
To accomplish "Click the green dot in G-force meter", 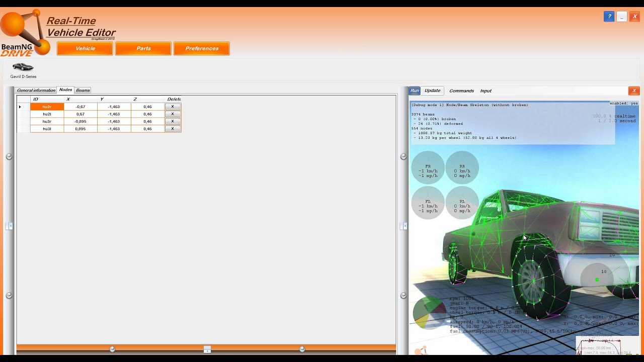I will pos(597,280).
